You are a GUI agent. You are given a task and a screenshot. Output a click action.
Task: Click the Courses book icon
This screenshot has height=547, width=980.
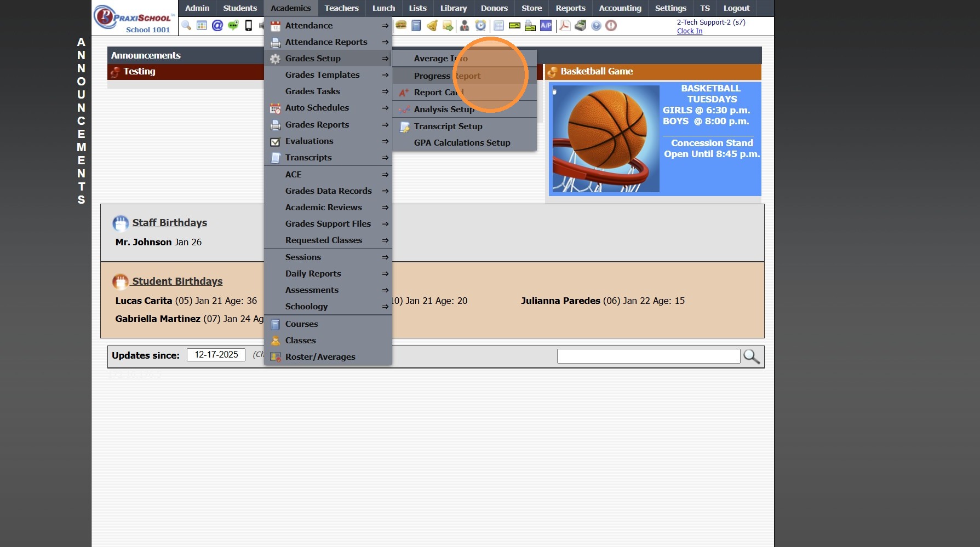276,325
